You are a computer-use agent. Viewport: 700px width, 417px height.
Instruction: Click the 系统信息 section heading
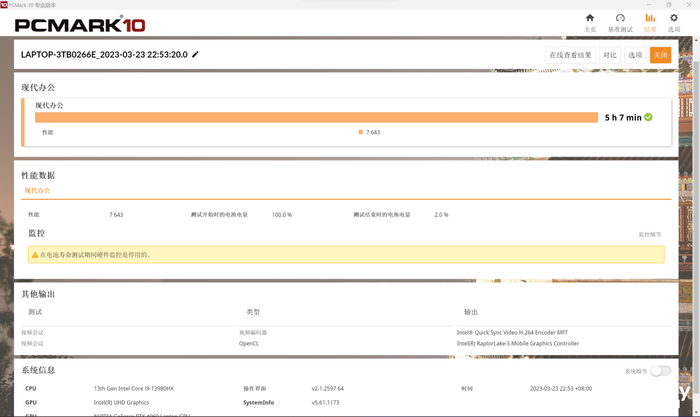click(38, 370)
